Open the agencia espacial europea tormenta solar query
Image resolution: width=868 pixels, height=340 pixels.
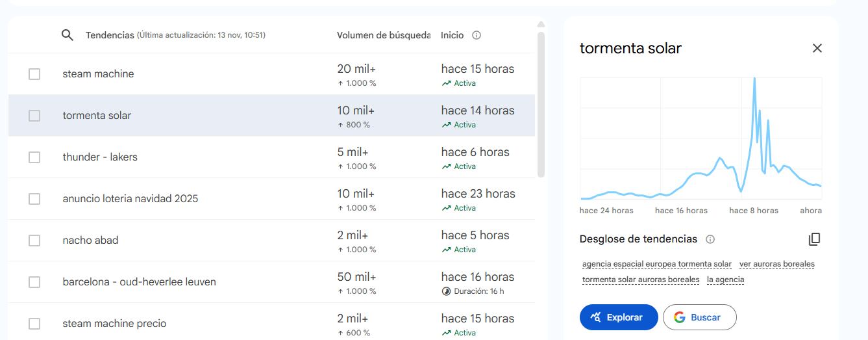pos(657,264)
